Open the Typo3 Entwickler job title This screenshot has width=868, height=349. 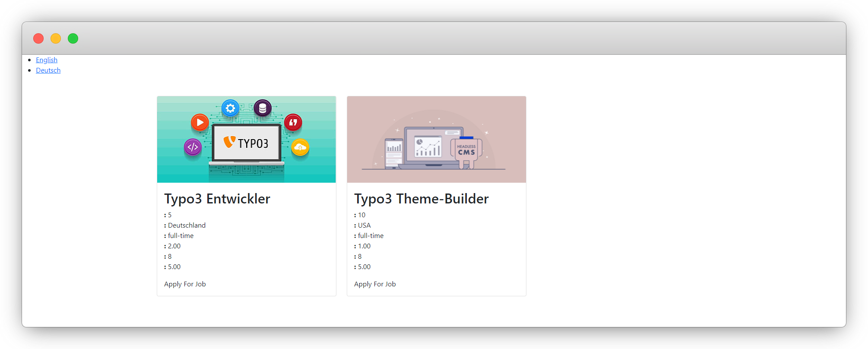[217, 199]
